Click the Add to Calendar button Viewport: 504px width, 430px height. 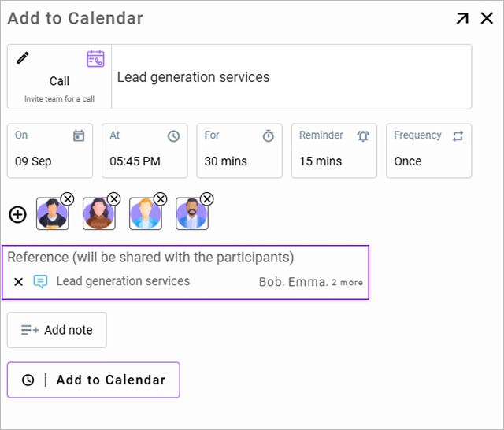(x=94, y=380)
